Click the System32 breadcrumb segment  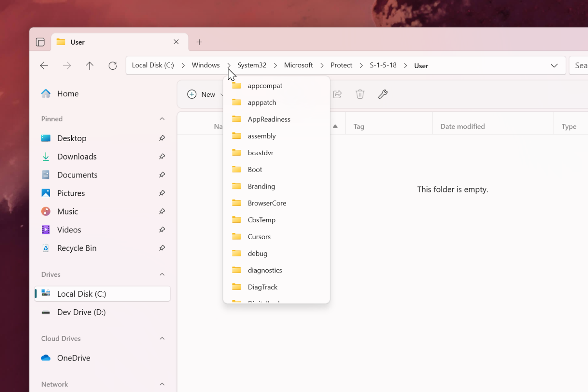[252, 65]
